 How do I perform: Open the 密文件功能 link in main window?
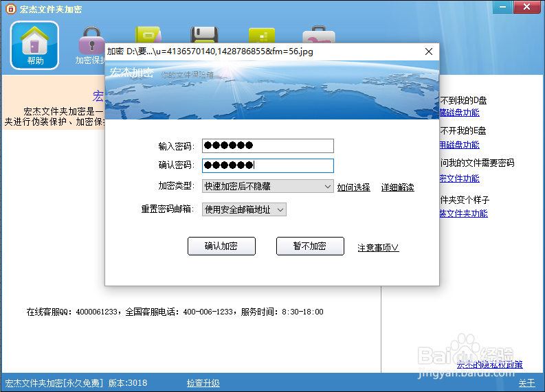460,178
